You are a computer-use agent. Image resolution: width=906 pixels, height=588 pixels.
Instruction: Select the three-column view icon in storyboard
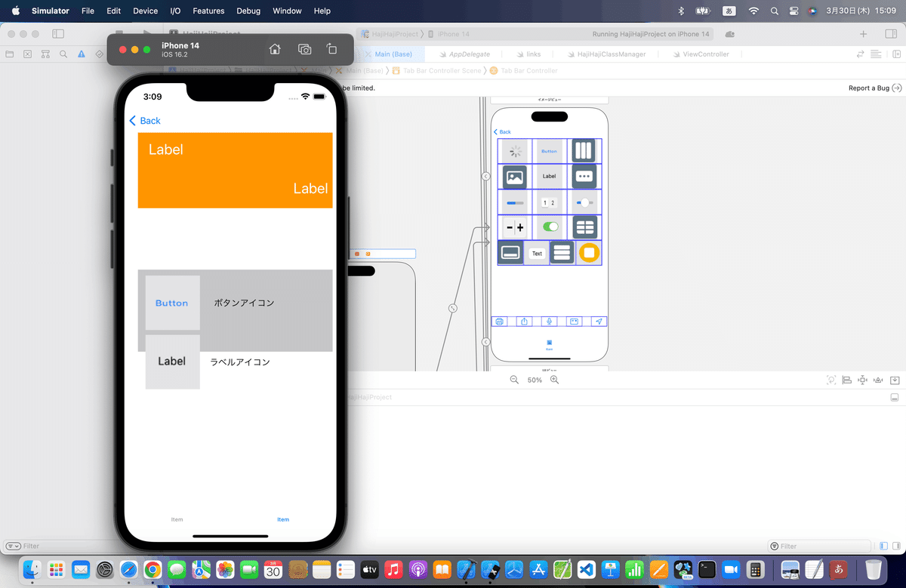pos(584,151)
